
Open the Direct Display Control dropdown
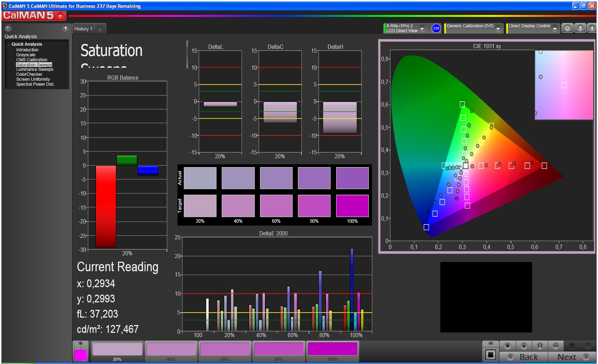(x=554, y=28)
